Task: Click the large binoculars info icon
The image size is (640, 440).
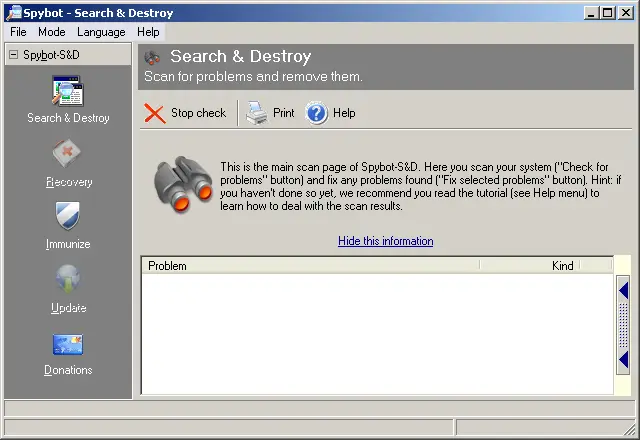Action: [183, 184]
